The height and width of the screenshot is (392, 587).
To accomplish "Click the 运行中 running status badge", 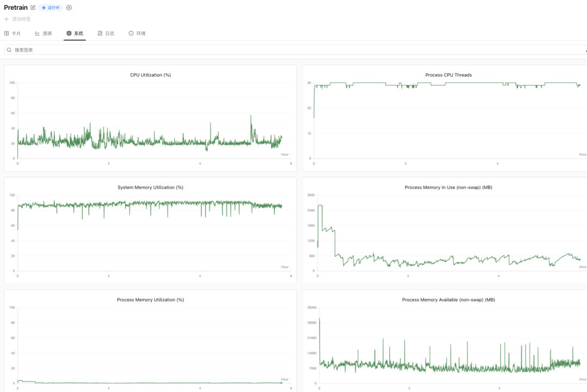I will [x=51, y=8].
